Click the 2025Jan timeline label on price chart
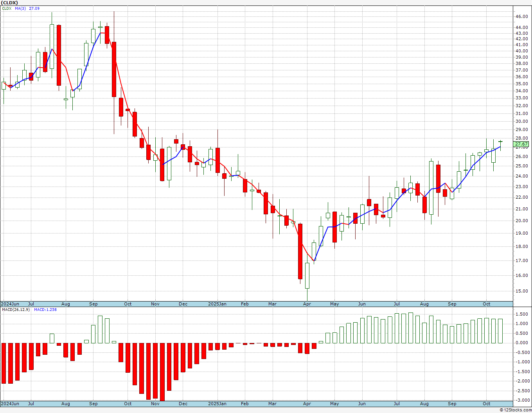The height and width of the screenshot is (413, 532). (x=217, y=304)
